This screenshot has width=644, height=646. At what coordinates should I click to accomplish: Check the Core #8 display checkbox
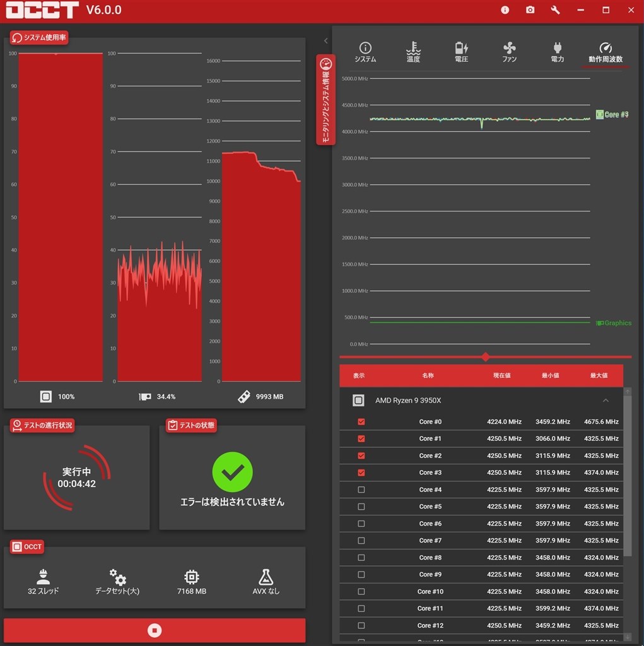(x=361, y=558)
